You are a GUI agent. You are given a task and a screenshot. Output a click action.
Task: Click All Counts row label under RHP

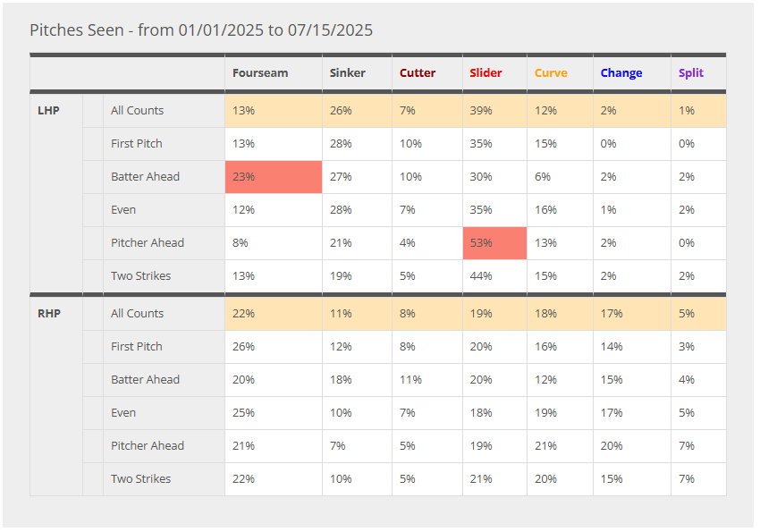(x=138, y=314)
